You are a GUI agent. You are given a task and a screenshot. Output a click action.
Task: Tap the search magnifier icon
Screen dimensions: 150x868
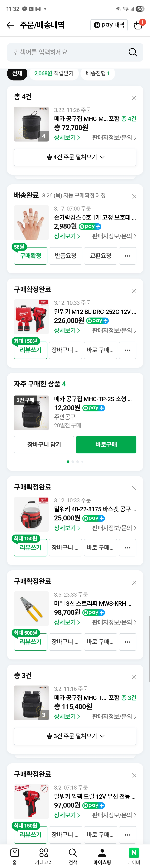133,52
